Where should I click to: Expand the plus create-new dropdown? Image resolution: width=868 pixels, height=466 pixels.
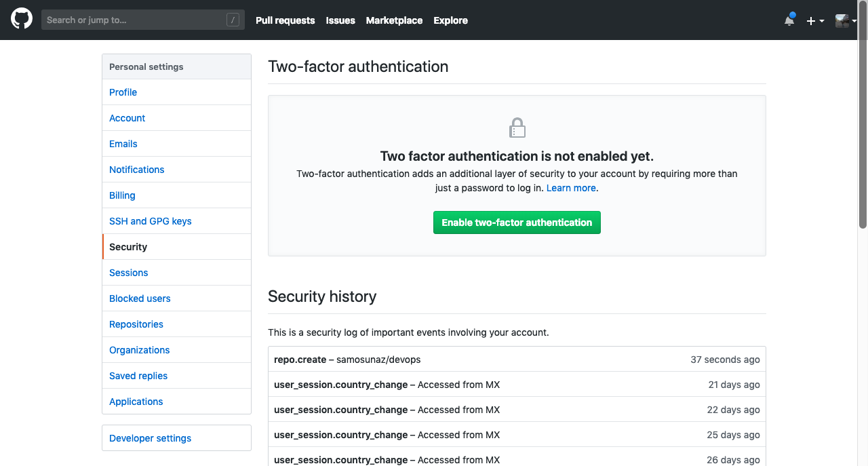pyautogui.click(x=814, y=21)
